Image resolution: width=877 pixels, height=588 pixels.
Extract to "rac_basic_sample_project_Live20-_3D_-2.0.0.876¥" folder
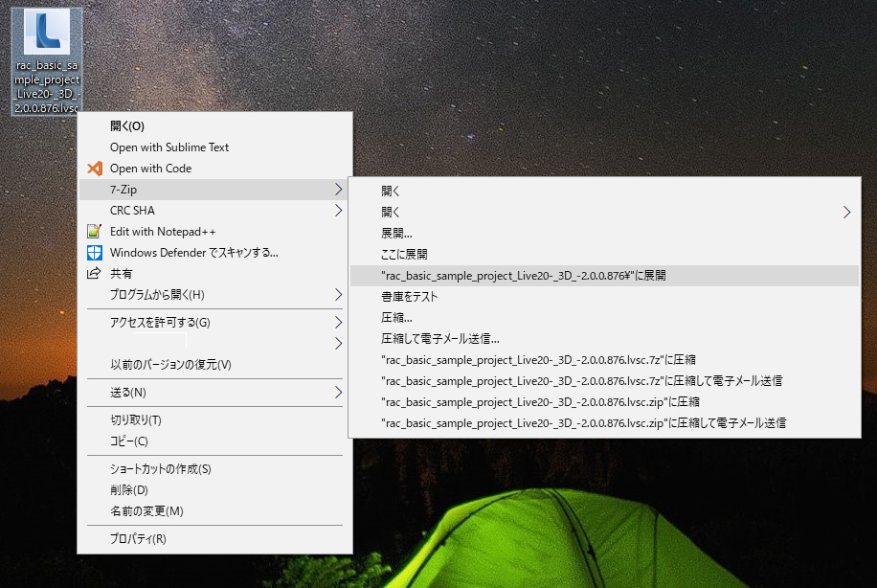[605, 275]
